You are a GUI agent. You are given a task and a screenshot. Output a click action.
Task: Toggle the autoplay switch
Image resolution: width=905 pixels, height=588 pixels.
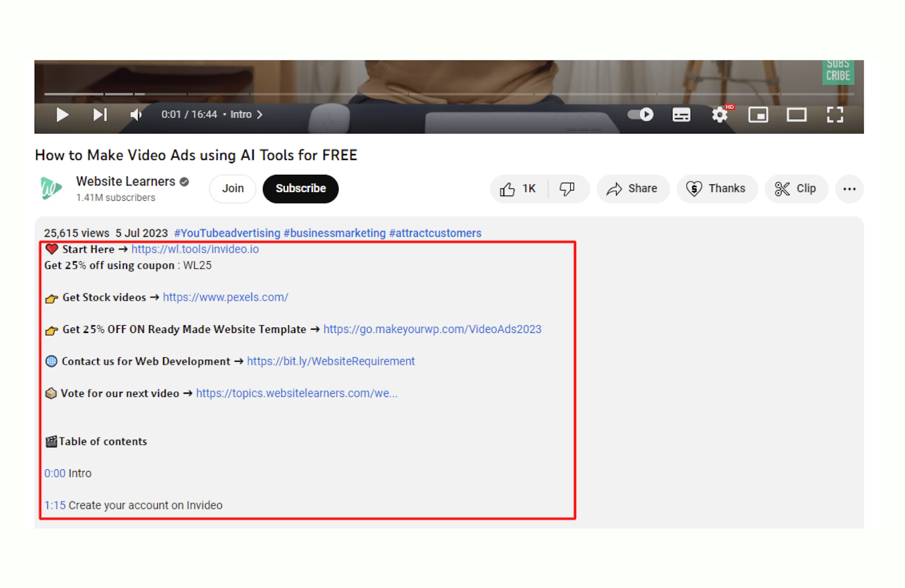pyautogui.click(x=640, y=115)
